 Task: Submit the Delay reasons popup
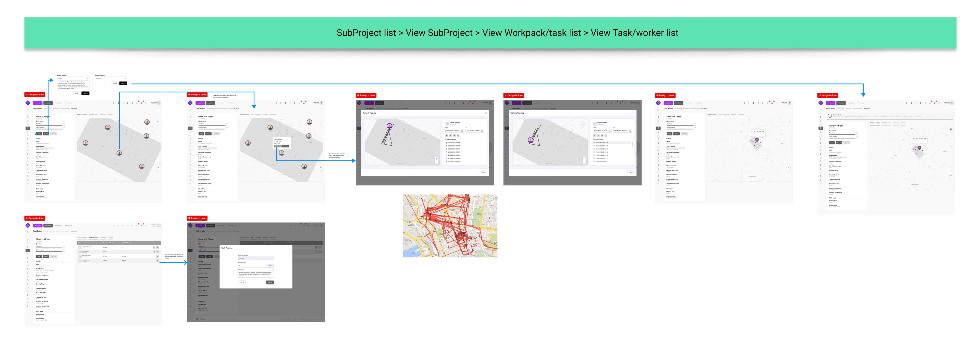point(85,93)
